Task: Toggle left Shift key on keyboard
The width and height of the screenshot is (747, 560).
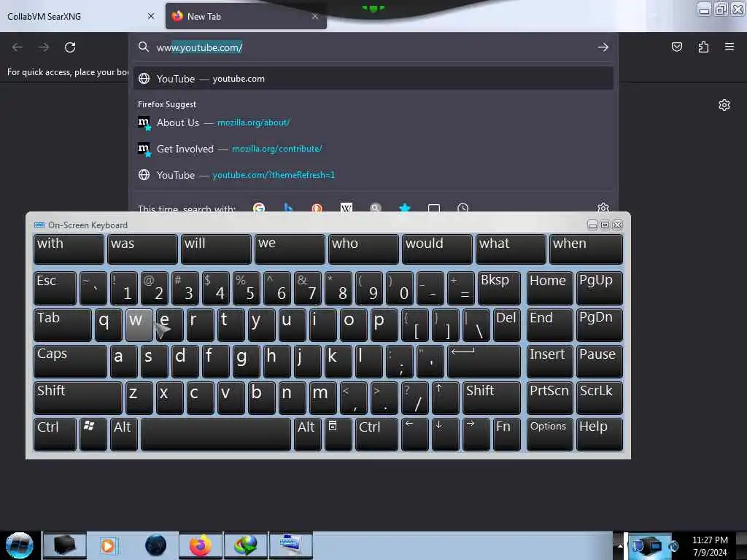Action: (x=77, y=397)
